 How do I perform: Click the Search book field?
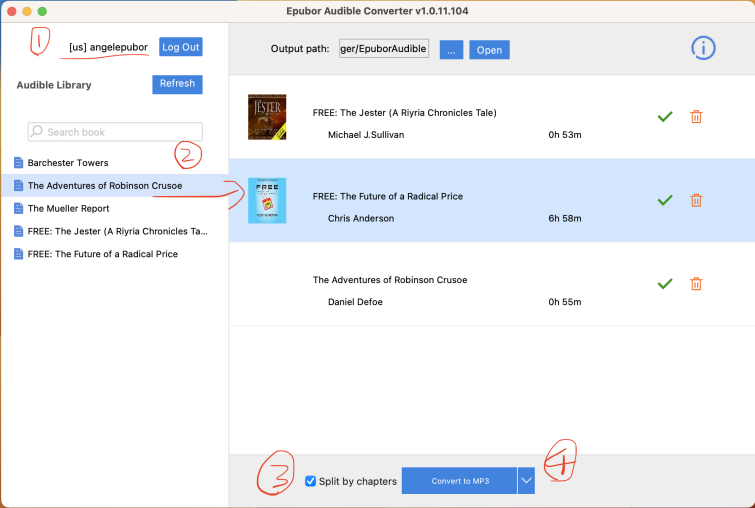(x=115, y=131)
